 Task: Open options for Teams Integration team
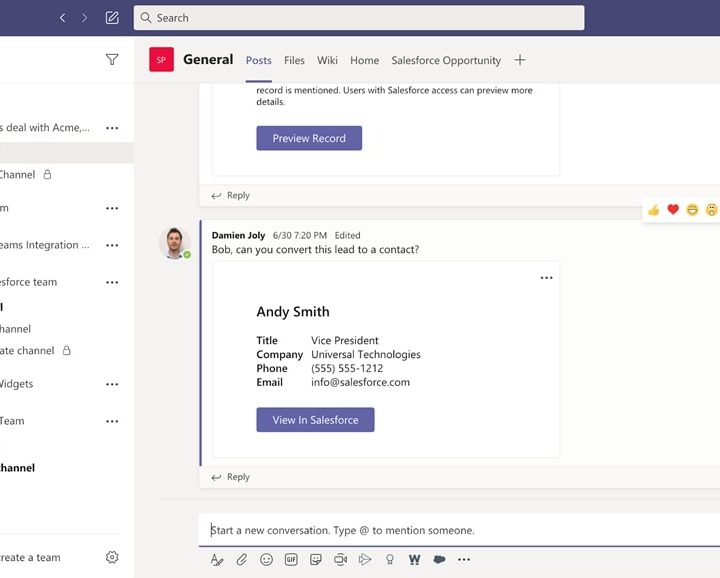112,246
